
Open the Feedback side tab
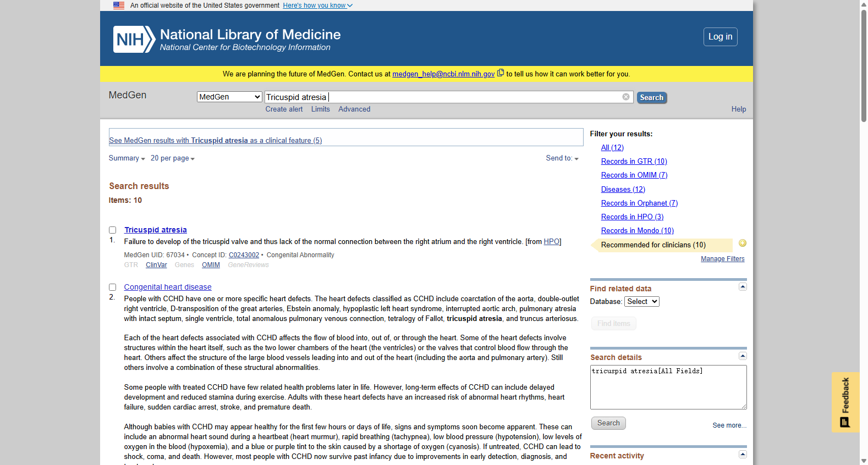coord(845,402)
